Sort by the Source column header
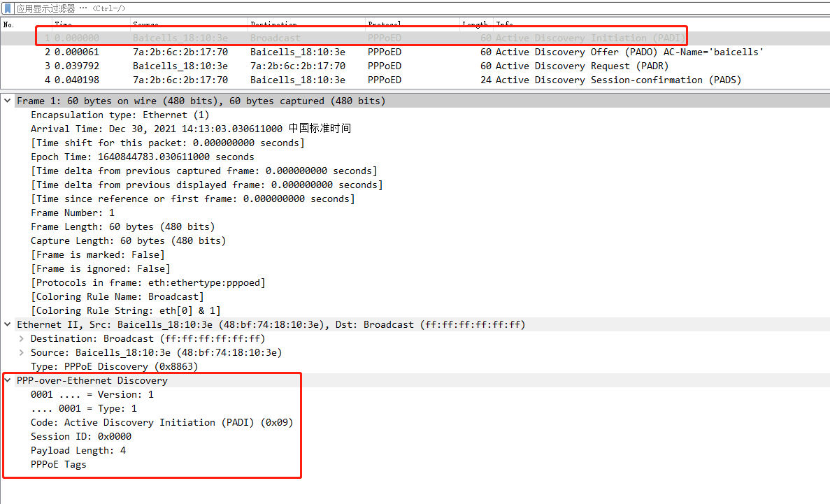The width and height of the screenshot is (830, 504). click(x=145, y=24)
